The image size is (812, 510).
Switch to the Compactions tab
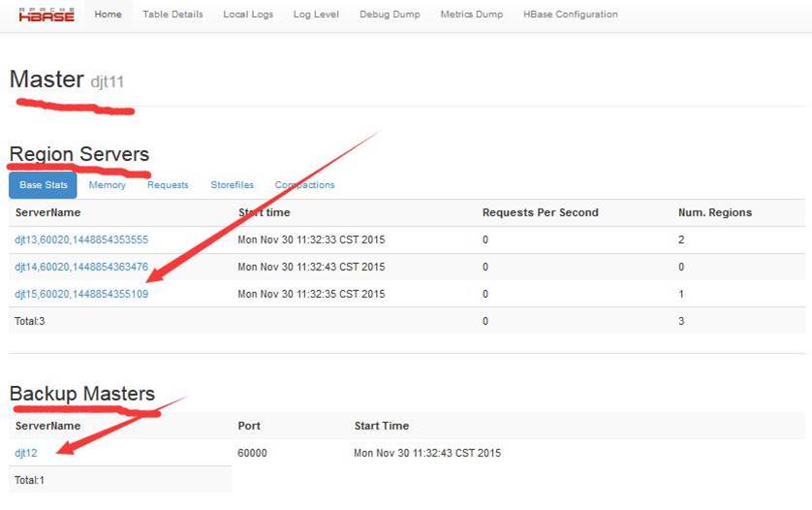pyautogui.click(x=304, y=185)
